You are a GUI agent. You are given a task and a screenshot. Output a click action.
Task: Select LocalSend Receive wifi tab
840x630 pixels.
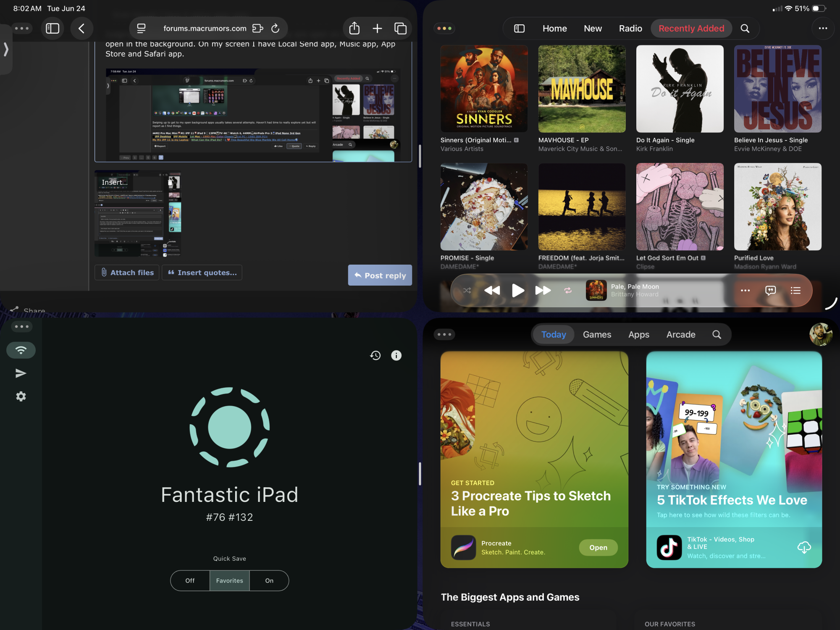(x=21, y=350)
